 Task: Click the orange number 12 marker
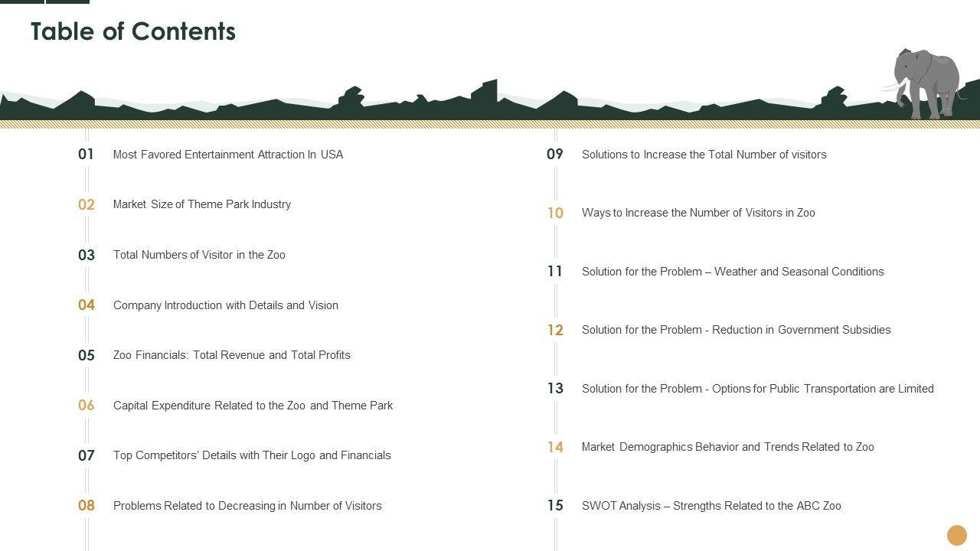coord(555,330)
